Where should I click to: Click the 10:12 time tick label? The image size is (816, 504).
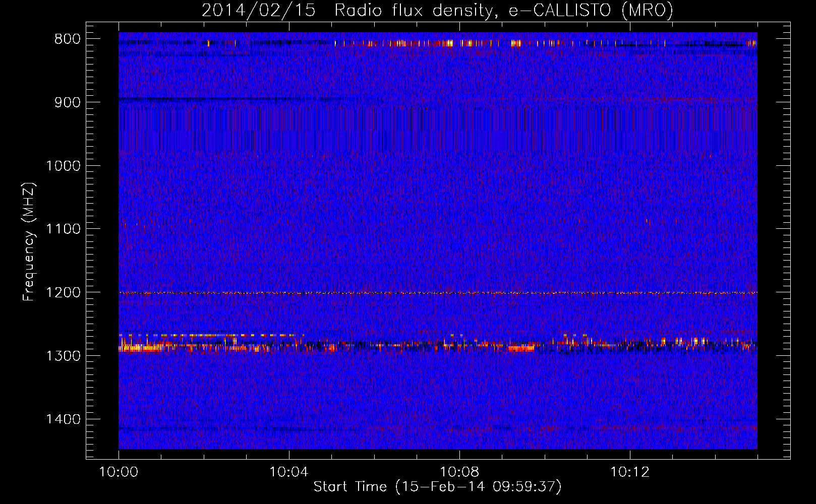[629, 472]
